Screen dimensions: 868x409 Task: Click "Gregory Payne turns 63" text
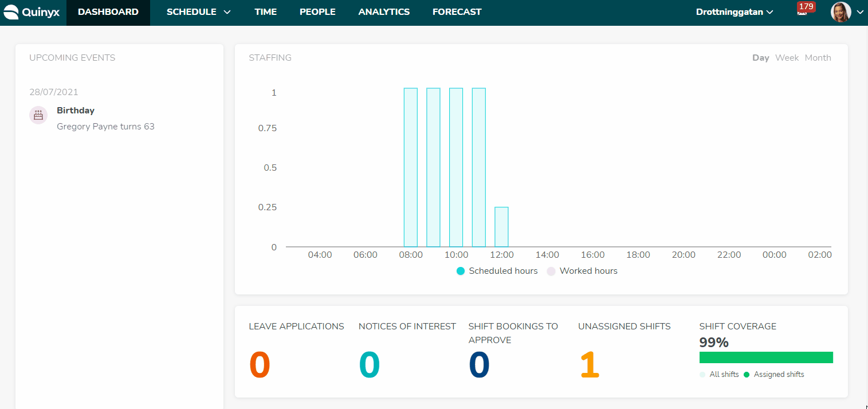105,127
